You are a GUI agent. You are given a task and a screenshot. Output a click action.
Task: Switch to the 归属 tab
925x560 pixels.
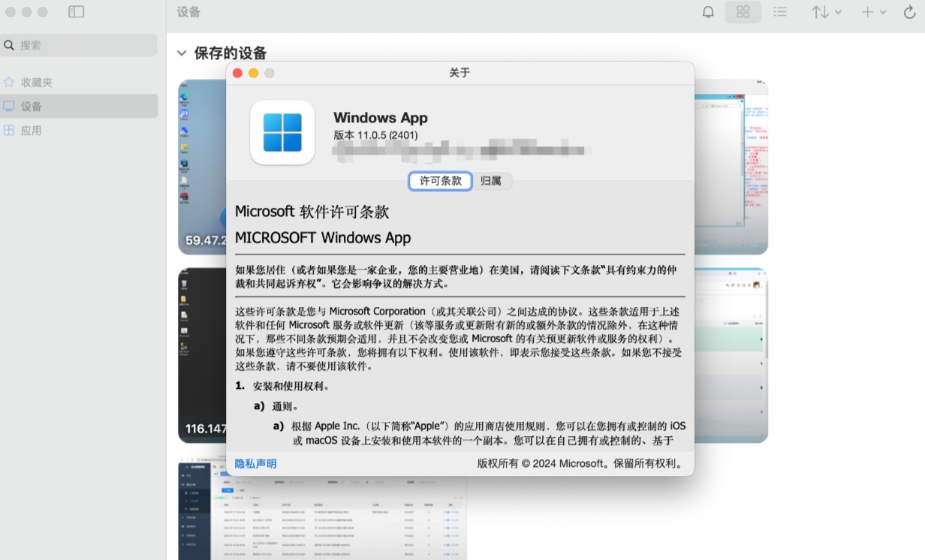491,181
